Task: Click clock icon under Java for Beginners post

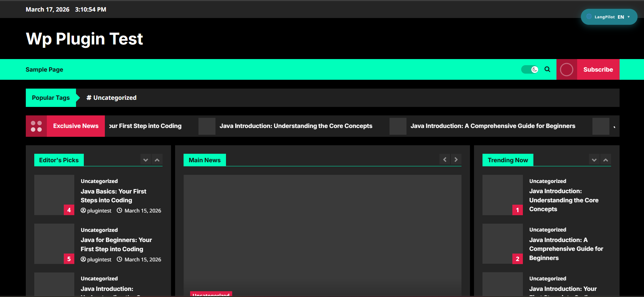Action: 119,259
